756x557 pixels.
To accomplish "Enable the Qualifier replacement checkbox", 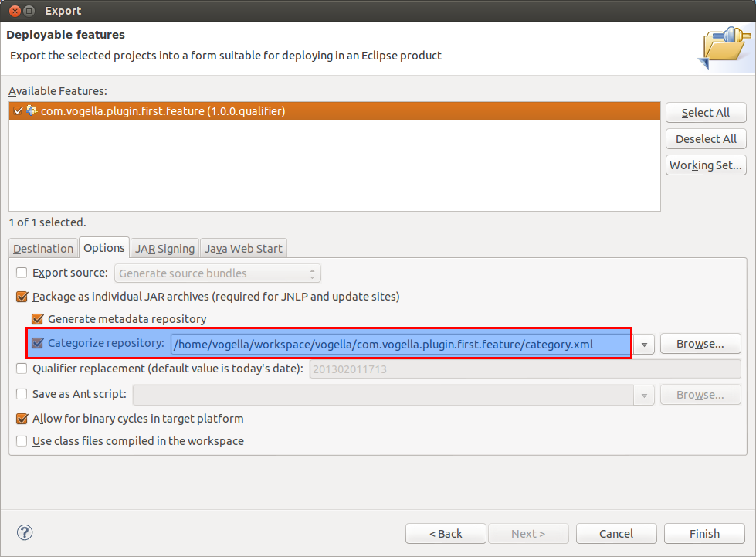I will (22, 369).
